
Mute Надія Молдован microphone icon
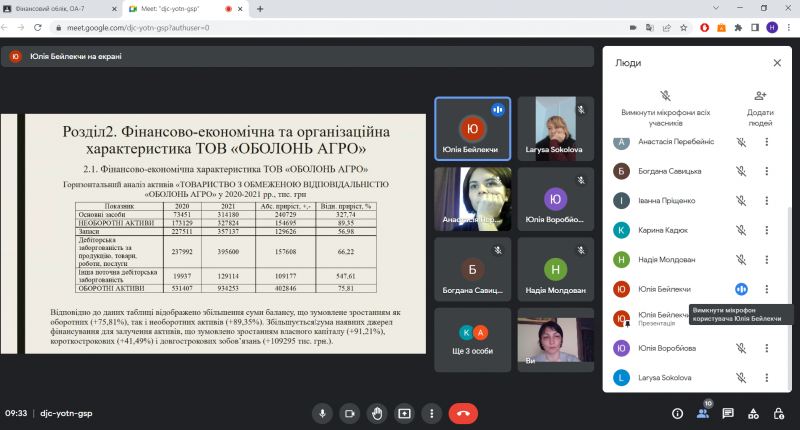[x=741, y=260]
